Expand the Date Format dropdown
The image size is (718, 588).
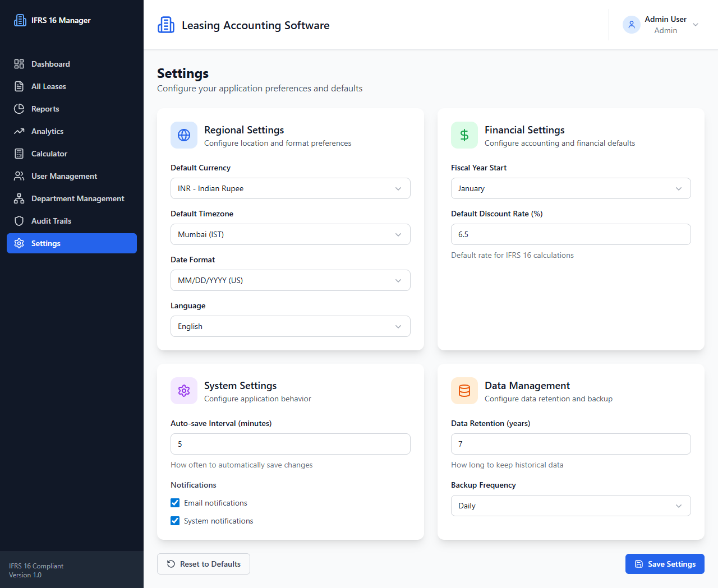tap(291, 280)
